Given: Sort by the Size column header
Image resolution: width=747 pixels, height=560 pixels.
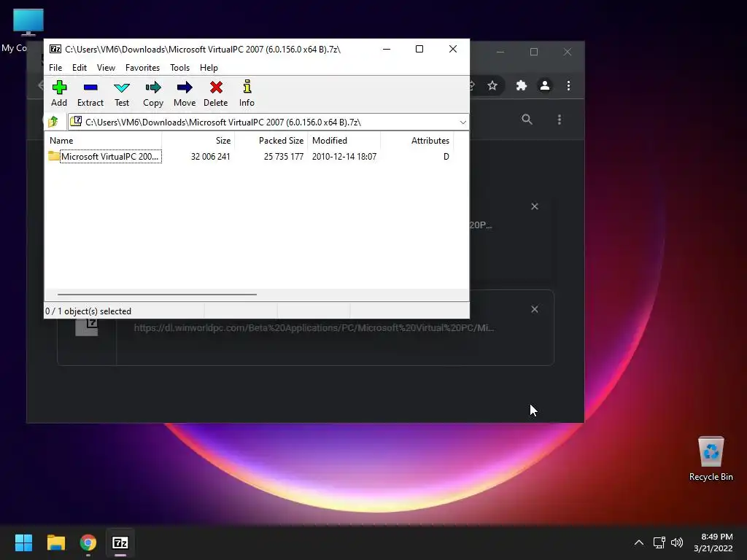Looking at the screenshot, I should [198, 141].
